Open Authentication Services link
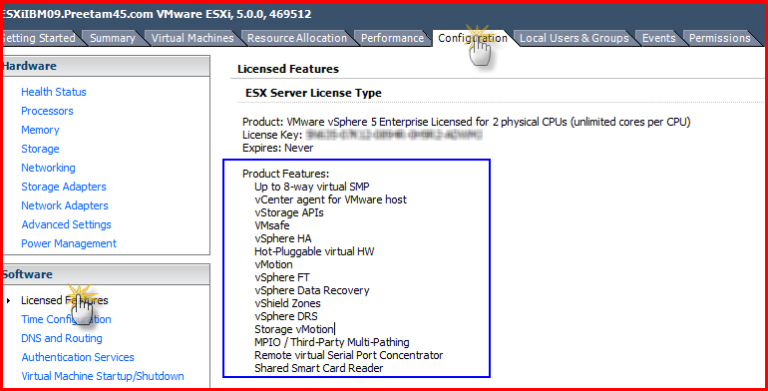 click(77, 357)
